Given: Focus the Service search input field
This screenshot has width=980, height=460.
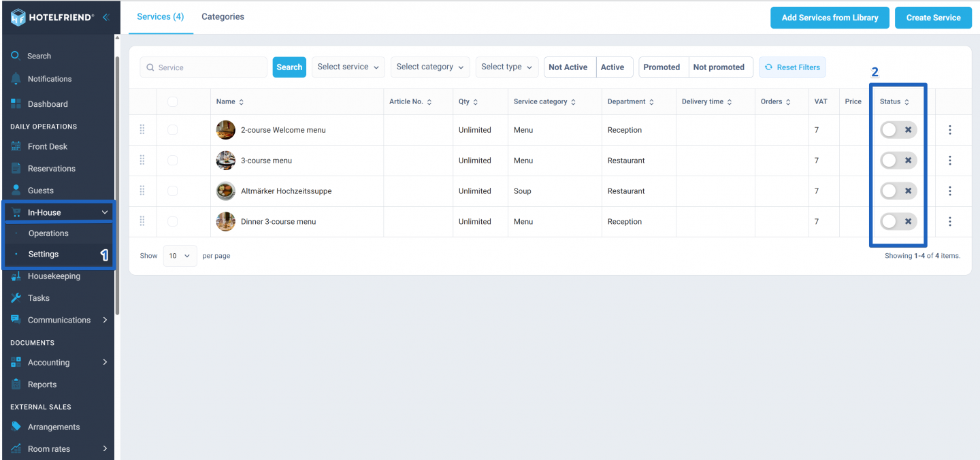Looking at the screenshot, I should click(203, 67).
